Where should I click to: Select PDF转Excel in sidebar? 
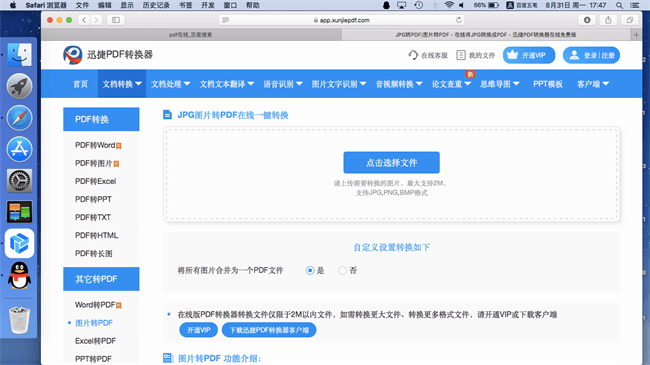pos(95,181)
